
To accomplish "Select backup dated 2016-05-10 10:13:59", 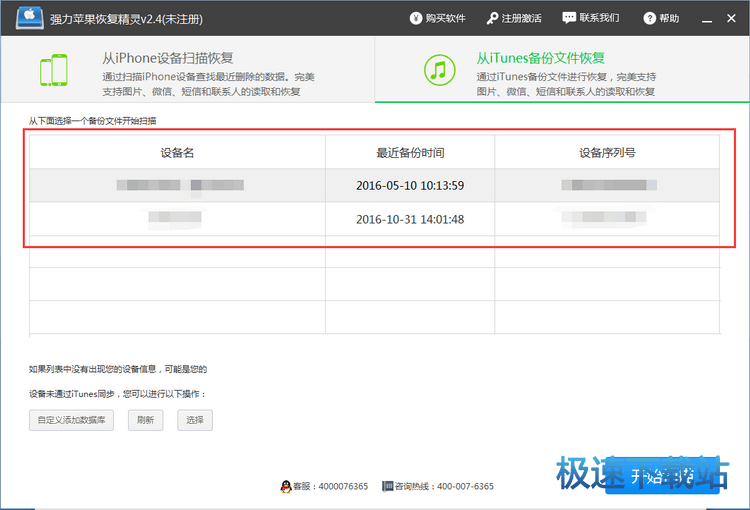I will tap(375, 186).
